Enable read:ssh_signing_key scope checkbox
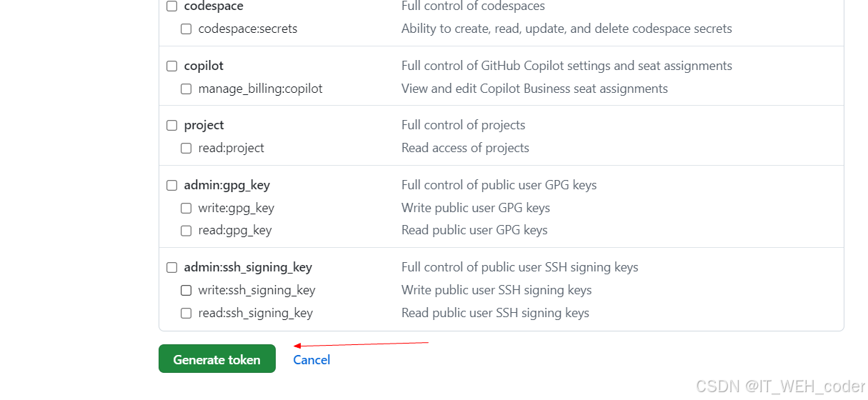The width and height of the screenshot is (868, 400). coord(186,313)
